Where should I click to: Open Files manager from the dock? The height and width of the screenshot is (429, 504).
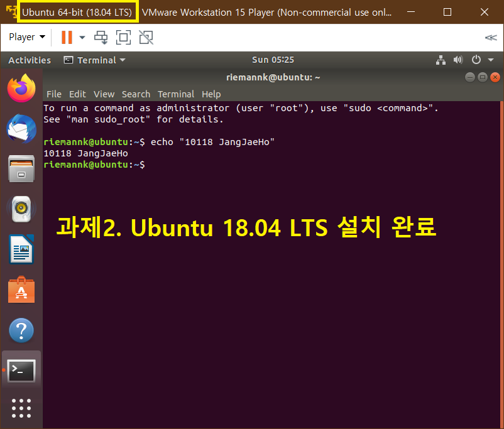tap(21, 169)
